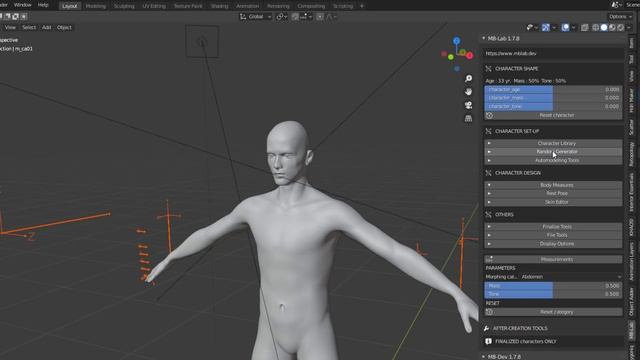
Task: Click the pan view hand icon
Action: point(469,91)
